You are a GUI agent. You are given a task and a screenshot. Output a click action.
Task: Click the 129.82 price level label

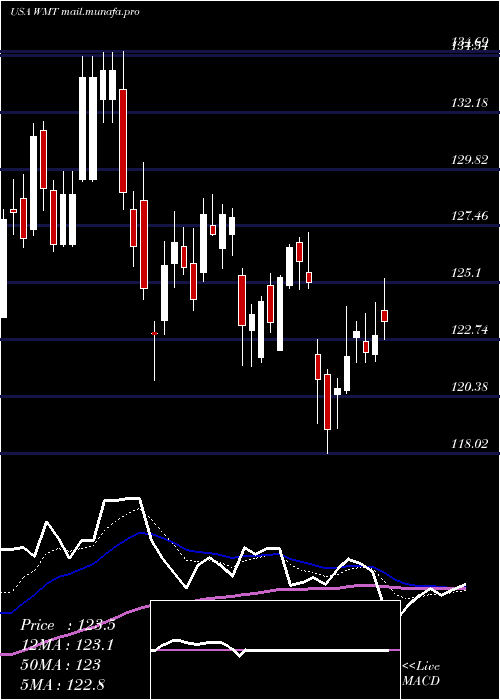(x=470, y=160)
